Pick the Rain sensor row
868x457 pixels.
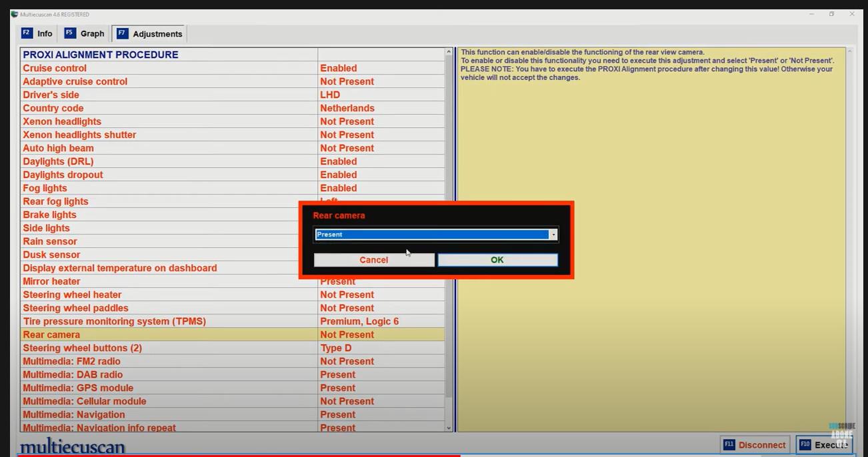point(160,241)
